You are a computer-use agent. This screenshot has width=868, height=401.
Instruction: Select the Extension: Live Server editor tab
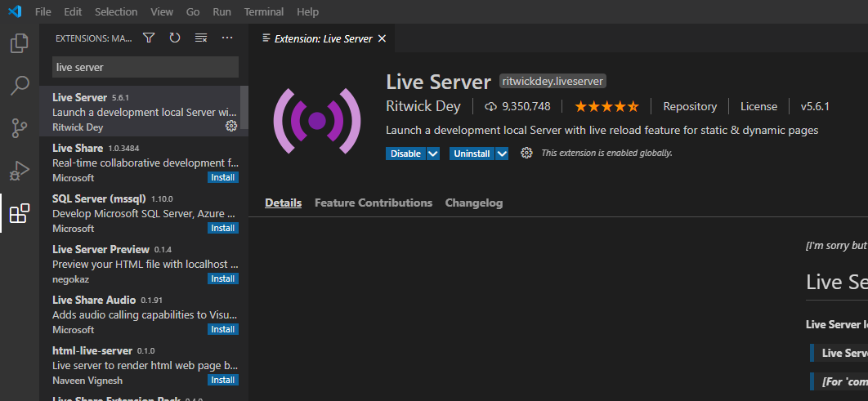pyautogui.click(x=322, y=38)
